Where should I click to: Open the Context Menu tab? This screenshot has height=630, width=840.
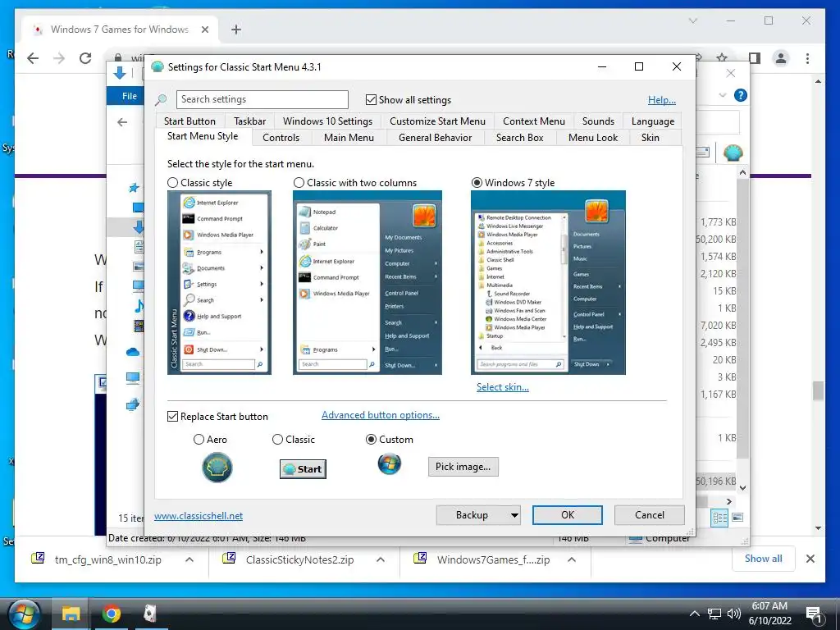click(534, 121)
